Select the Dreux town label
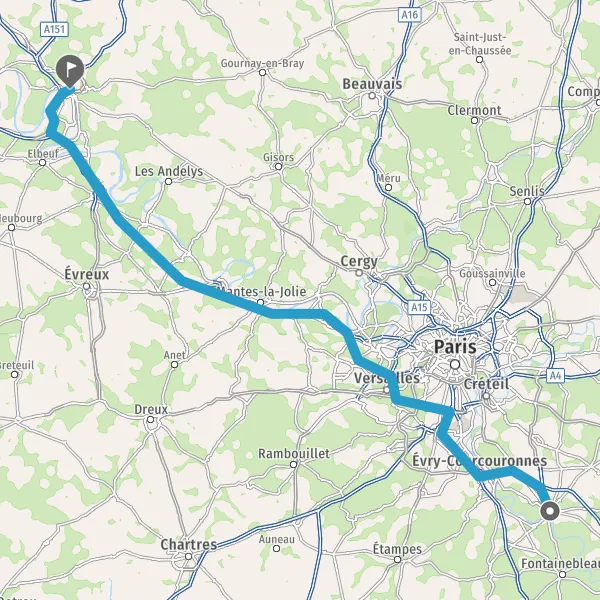 [151, 409]
